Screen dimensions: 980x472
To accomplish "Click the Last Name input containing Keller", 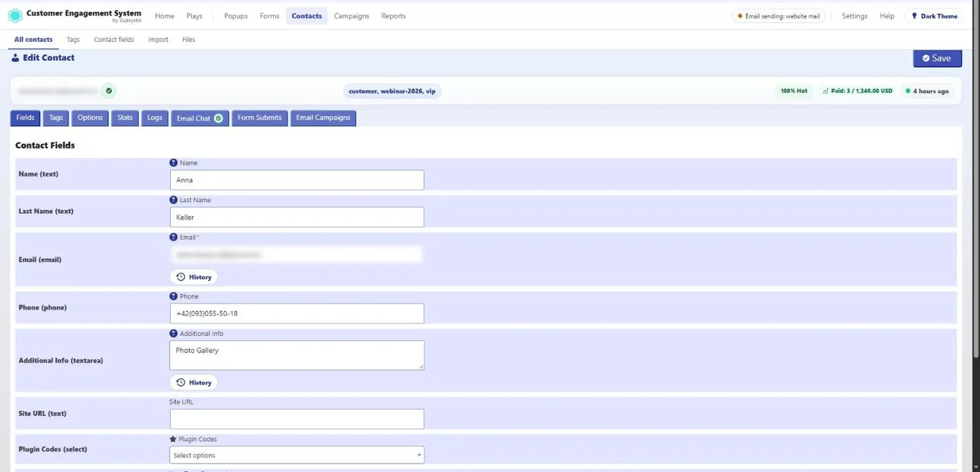I will click(x=297, y=217).
